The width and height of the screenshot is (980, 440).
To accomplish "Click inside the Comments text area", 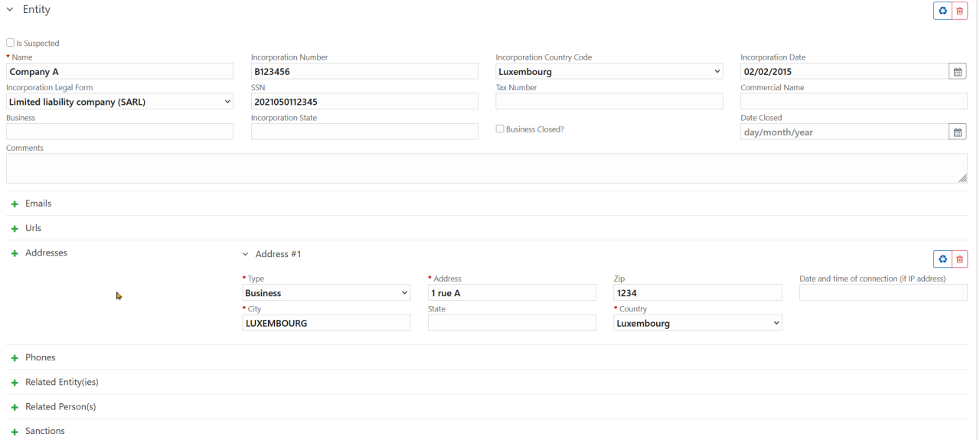I will pos(487,168).
